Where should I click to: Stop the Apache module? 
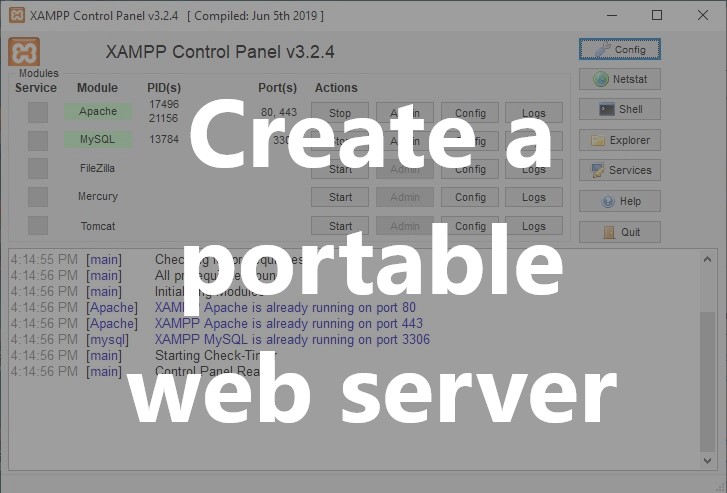[340, 113]
